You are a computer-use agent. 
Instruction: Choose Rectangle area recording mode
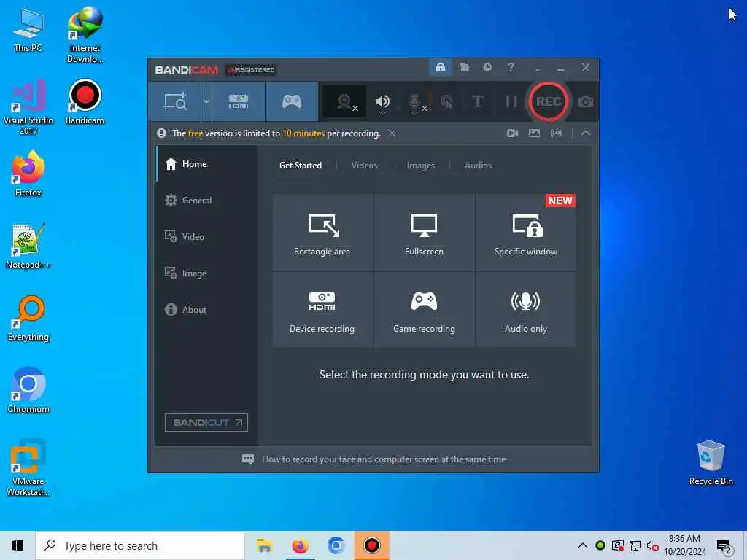[x=322, y=232]
